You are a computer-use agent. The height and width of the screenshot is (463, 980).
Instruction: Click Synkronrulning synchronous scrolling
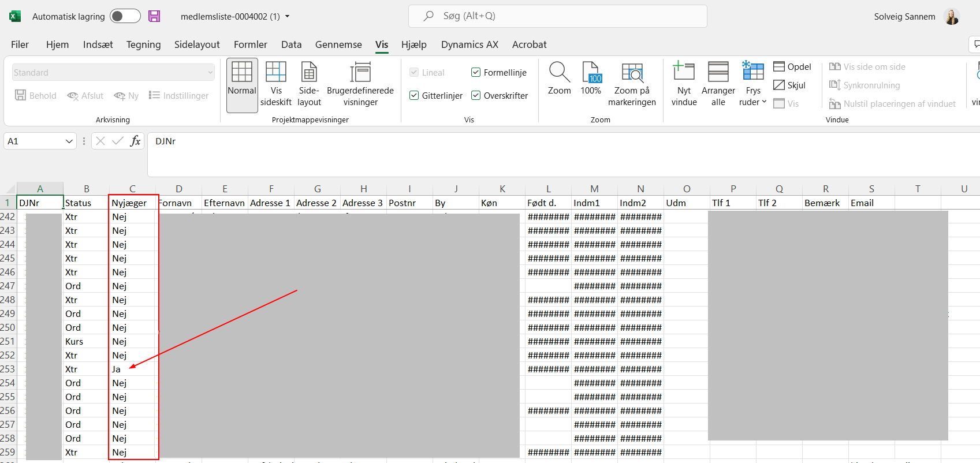865,85
